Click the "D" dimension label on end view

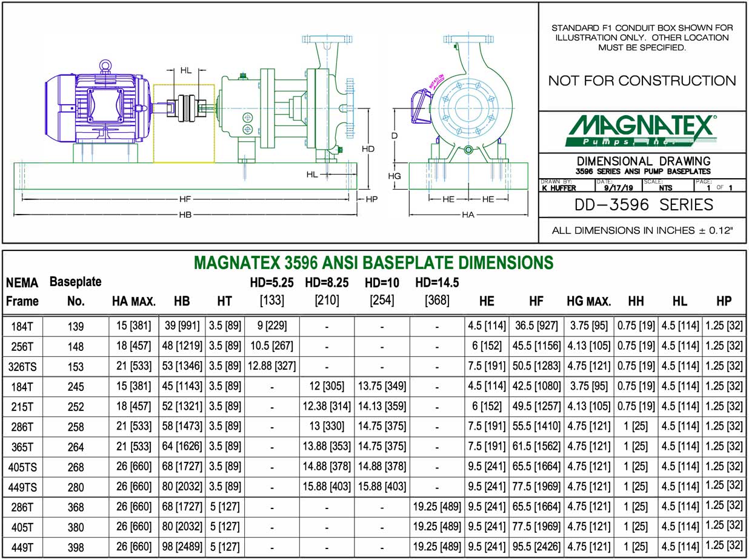click(394, 136)
